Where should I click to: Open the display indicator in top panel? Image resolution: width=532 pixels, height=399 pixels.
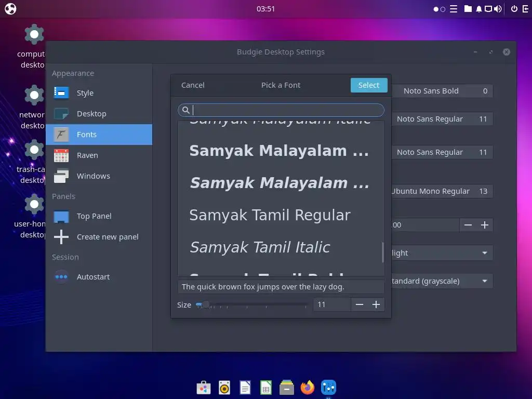tap(488, 9)
